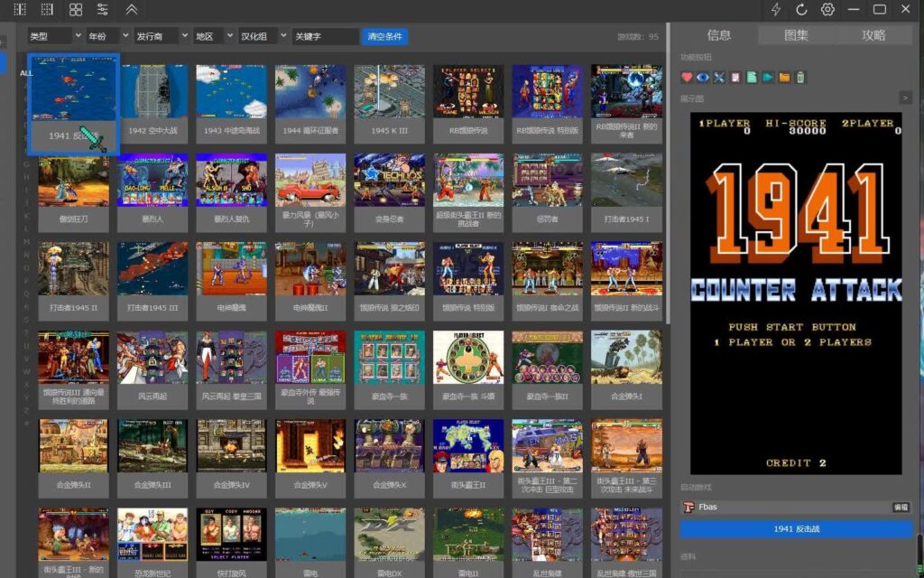
Task: Toggle the blue eye visibility icon
Action: click(x=702, y=78)
